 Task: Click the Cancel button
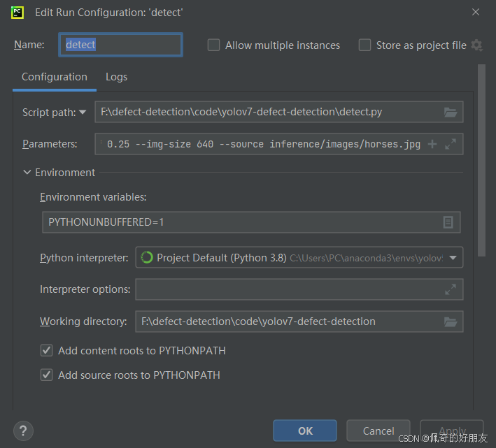coord(378,431)
